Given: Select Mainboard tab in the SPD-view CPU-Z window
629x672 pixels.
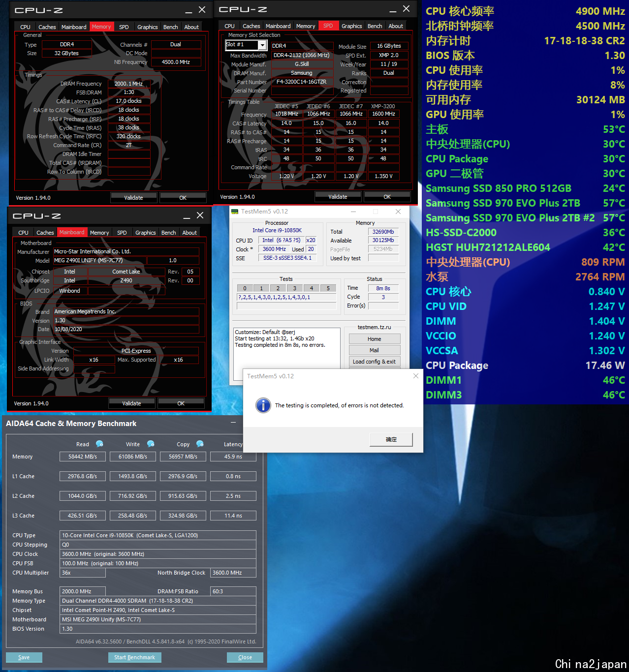Looking at the screenshot, I should point(278,26).
